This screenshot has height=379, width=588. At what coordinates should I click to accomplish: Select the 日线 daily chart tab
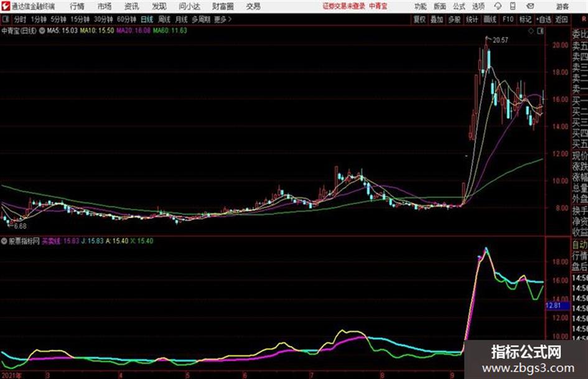pos(147,19)
